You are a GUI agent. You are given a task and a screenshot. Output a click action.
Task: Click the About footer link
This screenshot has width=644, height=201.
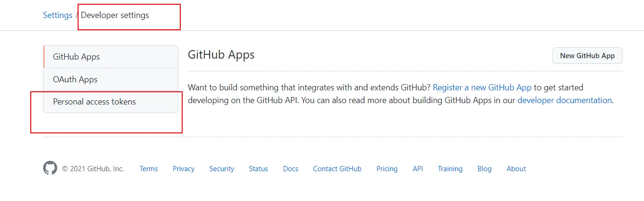(x=516, y=169)
